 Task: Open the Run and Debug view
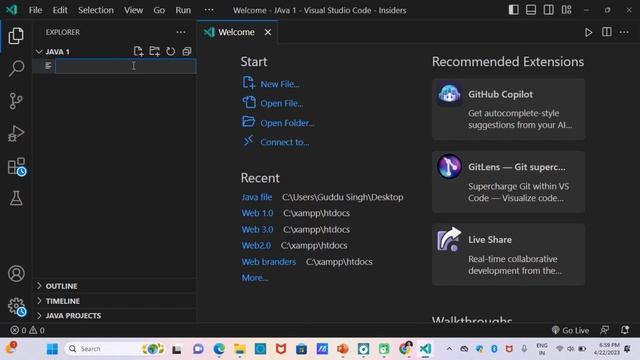coord(16,133)
